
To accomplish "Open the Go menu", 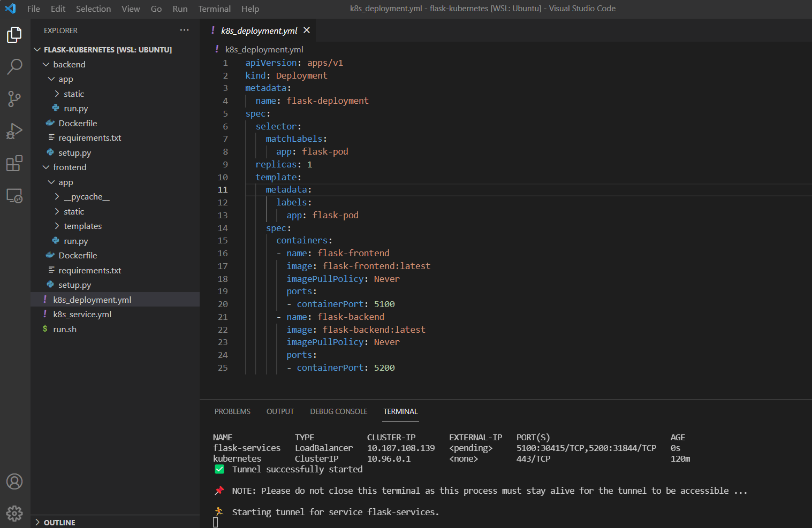I will coord(156,9).
